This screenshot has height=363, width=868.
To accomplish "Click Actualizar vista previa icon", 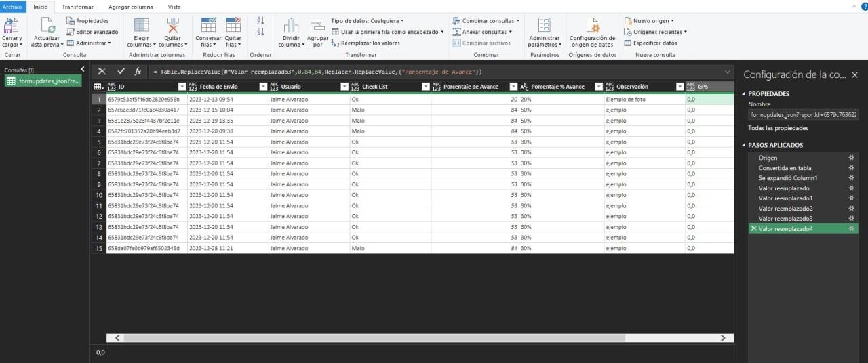I will pos(47,26).
